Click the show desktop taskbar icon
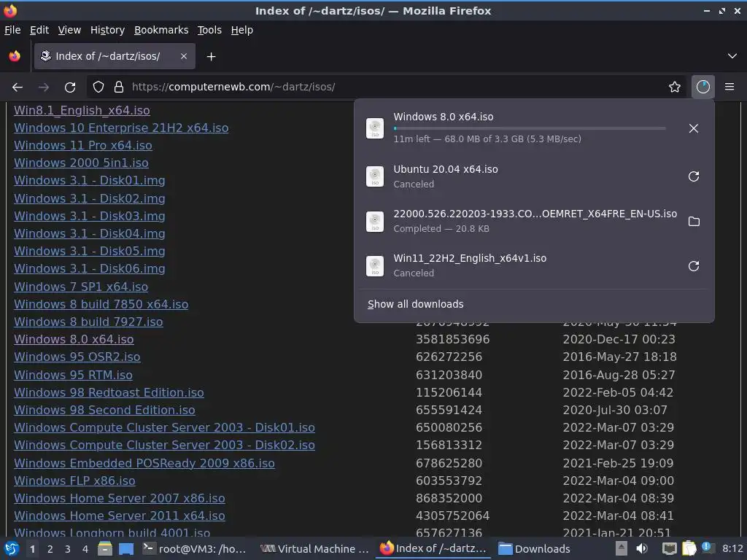Screen dimensions: 747x560 tap(126, 549)
